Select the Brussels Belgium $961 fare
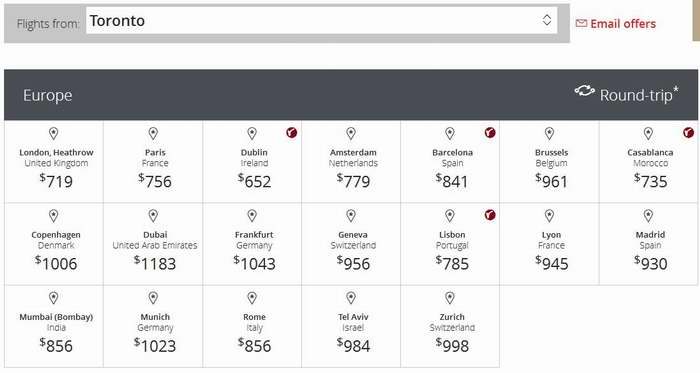This screenshot has height=373, width=700. (550, 162)
